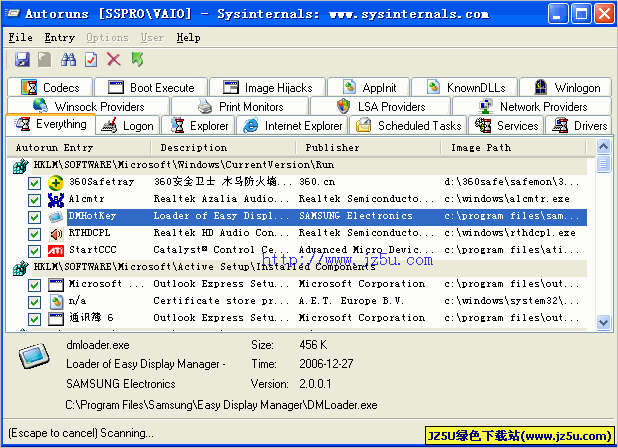This screenshot has height=448, width=618.
Task: Switch to the Codecs tab
Action: 50,87
